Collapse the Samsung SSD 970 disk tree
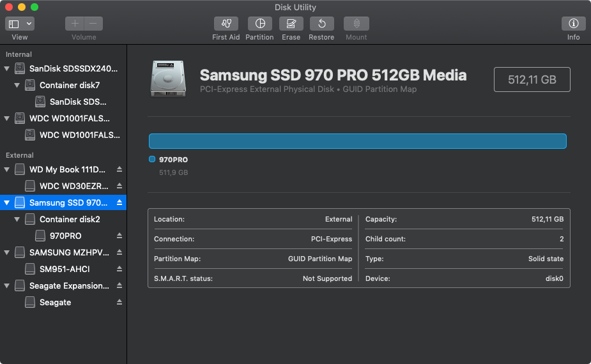The image size is (591, 364). (7, 202)
